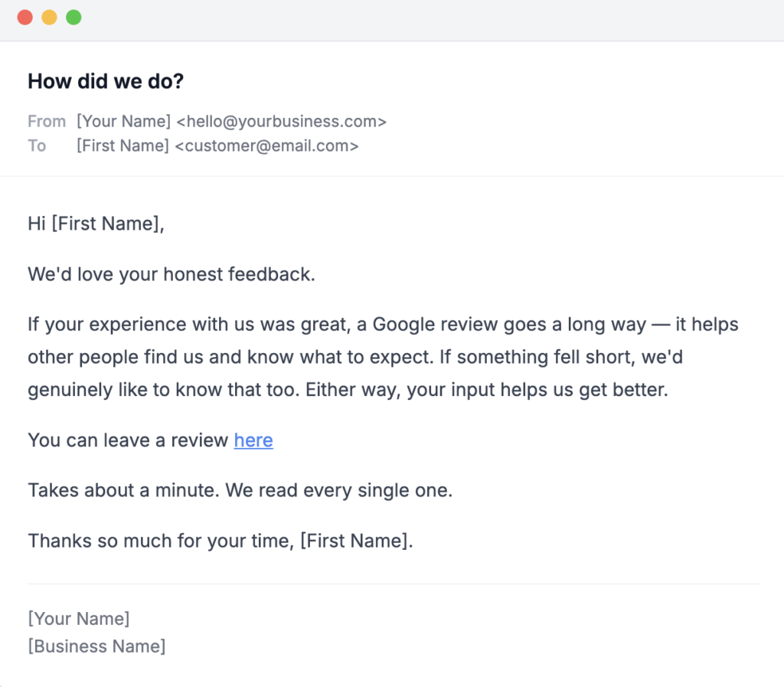Click the sender address hello@yourbusiness.com
The image size is (784, 687).
[282, 122]
